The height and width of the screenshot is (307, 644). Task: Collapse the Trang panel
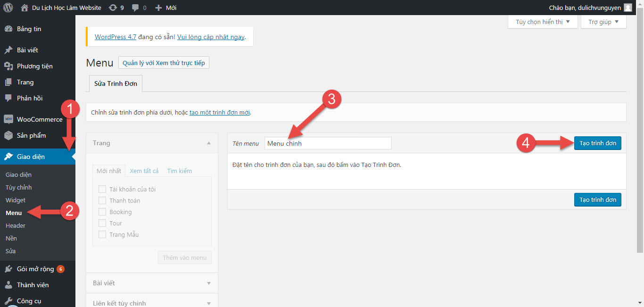coord(208,142)
